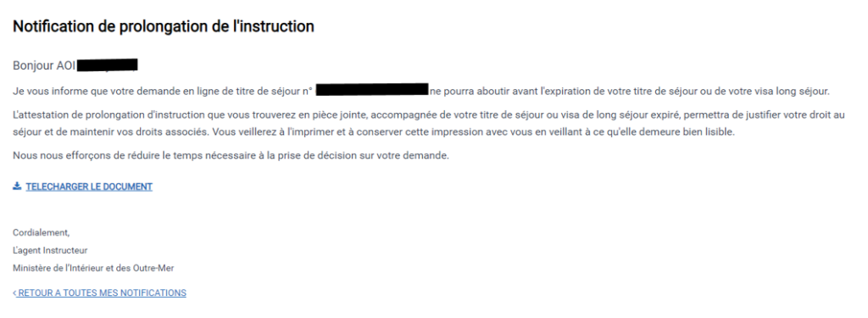
Task: Click Ministère de l'Intérieur et des Outre-Mer
Action: (x=93, y=268)
